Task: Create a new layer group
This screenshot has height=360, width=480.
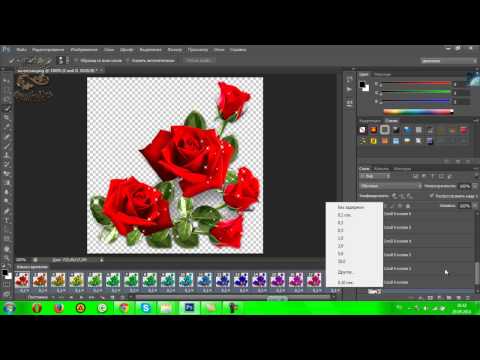Action: click(449, 297)
